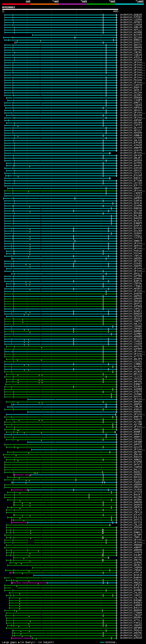Click the UniRef100_A6SBS3 entry
The image size is (146, 644).
[x=131, y=289]
